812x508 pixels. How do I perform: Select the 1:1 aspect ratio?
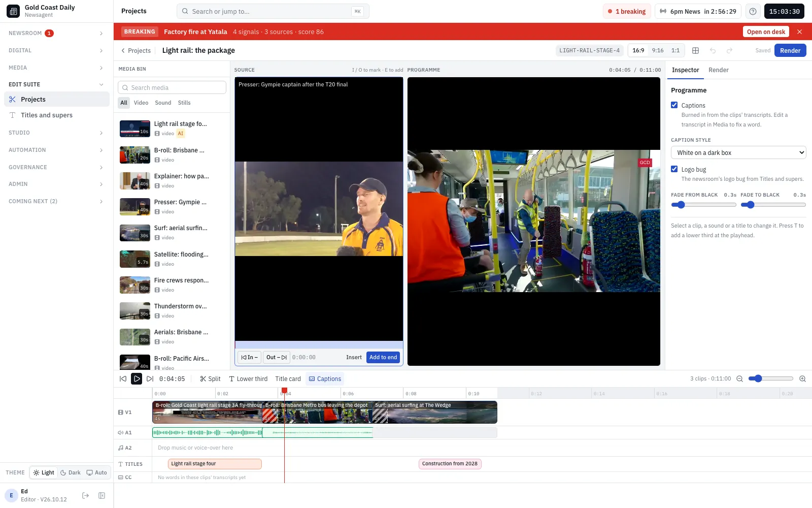(675, 50)
